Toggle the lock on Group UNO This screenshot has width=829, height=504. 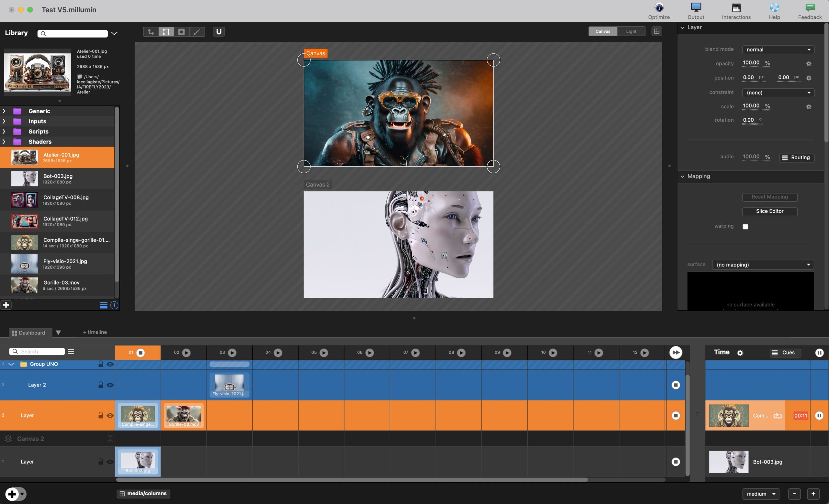point(101,364)
